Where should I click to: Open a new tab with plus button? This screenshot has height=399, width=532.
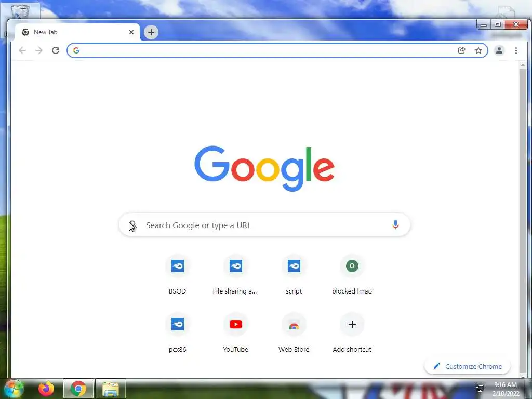pyautogui.click(x=151, y=32)
